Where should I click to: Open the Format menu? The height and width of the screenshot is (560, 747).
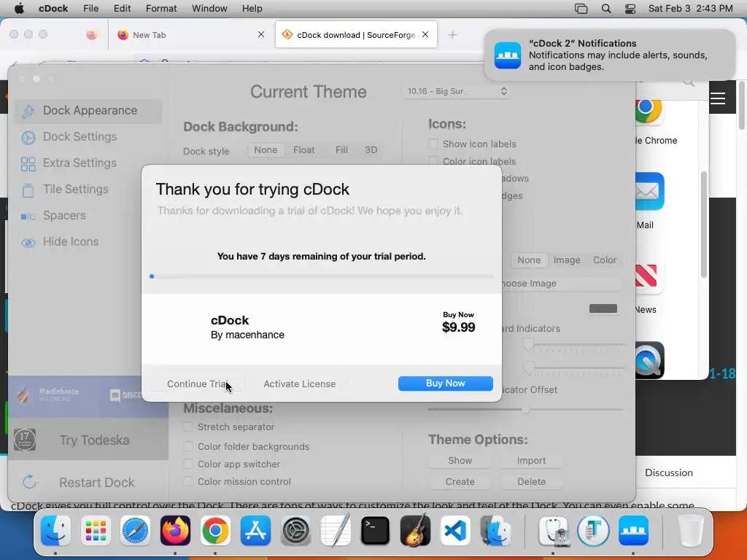pyautogui.click(x=161, y=9)
